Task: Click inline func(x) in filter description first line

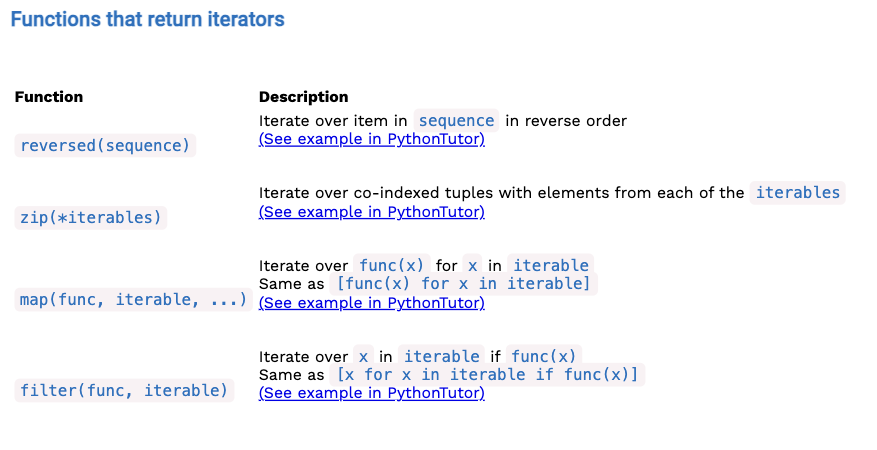Action: [x=544, y=356]
